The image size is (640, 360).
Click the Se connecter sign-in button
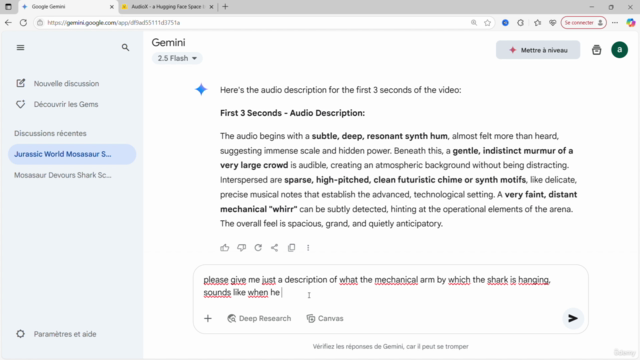[x=584, y=22]
